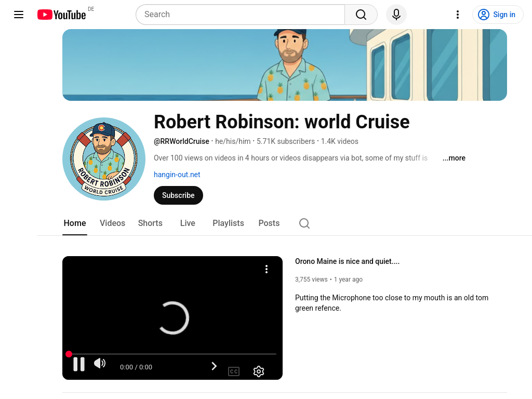The image size is (532, 399).
Task: Click the "1 year ago" upload date
Action: pos(348,279)
